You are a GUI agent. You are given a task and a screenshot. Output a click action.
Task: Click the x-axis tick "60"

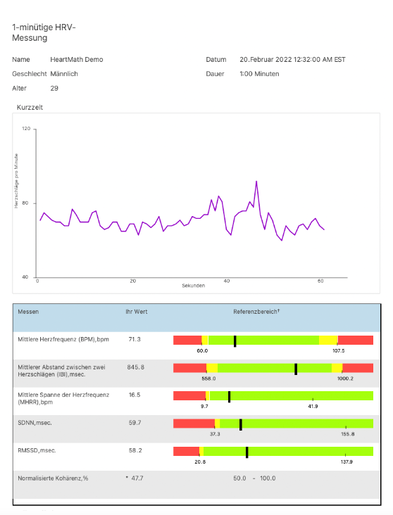pos(320,281)
